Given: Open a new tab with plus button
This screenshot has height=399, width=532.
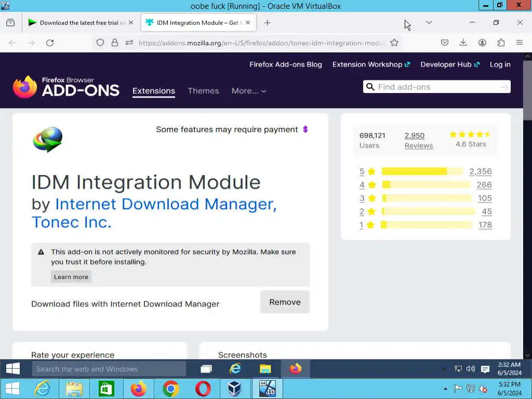Looking at the screenshot, I should point(268,23).
